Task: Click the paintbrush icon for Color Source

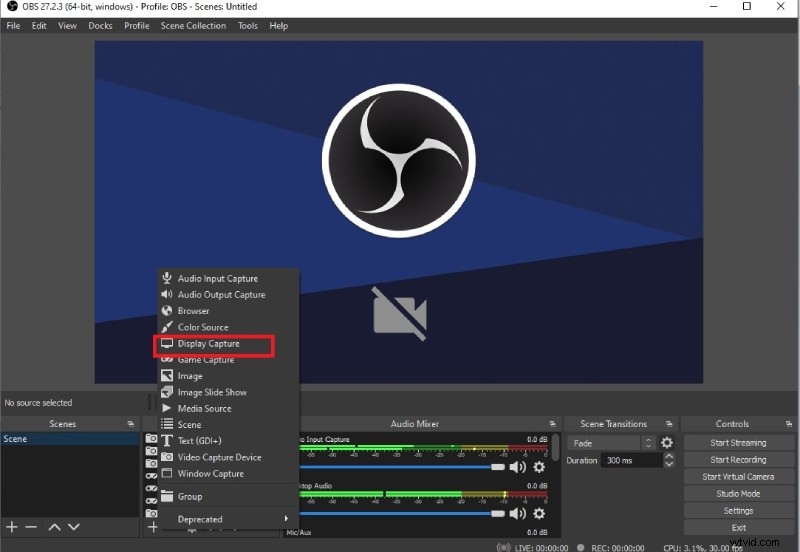Action: (167, 327)
